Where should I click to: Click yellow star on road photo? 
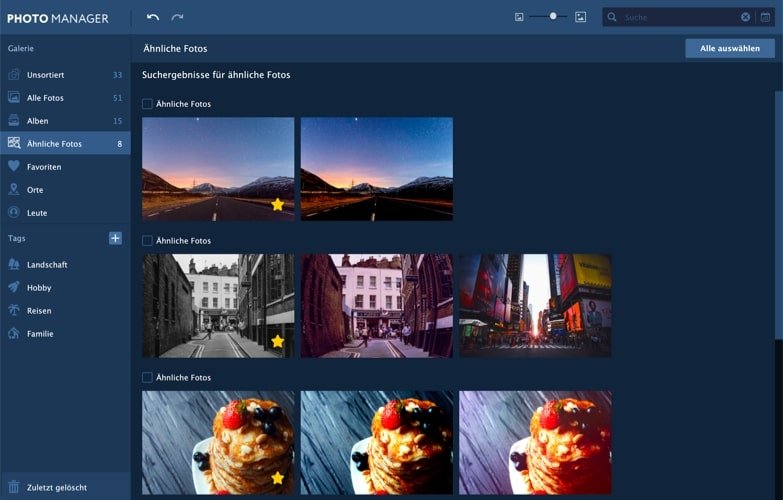[x=278, y=204]
